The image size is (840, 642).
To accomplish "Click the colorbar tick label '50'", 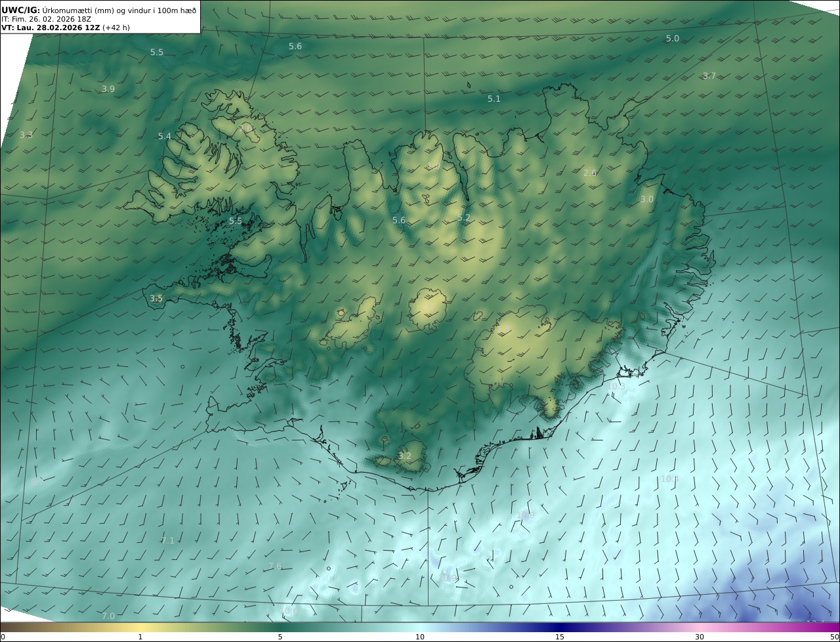I will click(x=835, y=637).
